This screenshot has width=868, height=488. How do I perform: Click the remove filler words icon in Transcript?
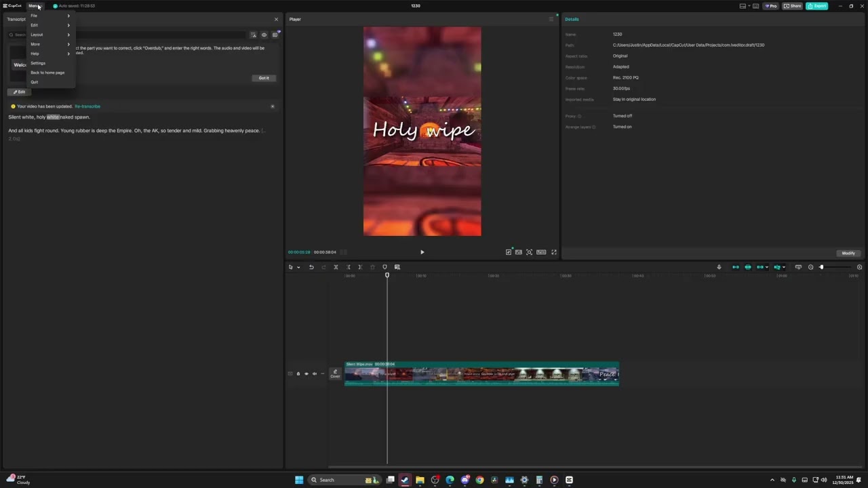253,35
